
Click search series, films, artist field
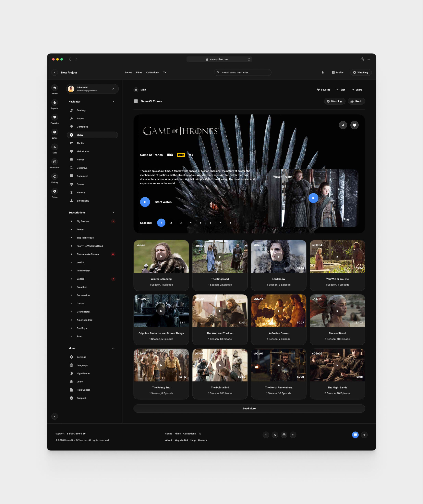(x=242, y=72)
